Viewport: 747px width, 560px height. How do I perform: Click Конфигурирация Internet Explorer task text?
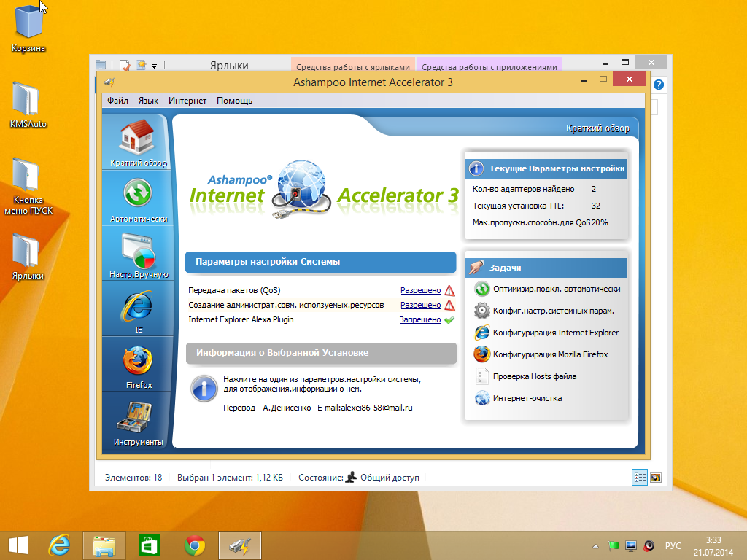555,332
